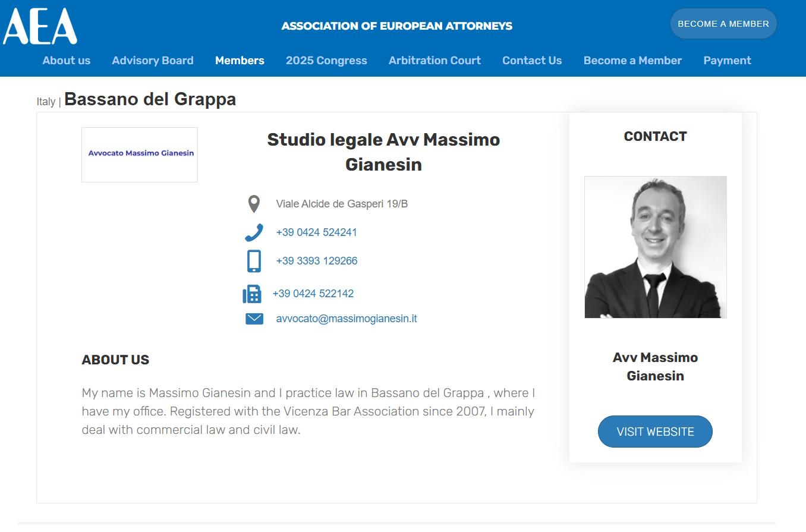Click the fax machine icon

[253, 293]
